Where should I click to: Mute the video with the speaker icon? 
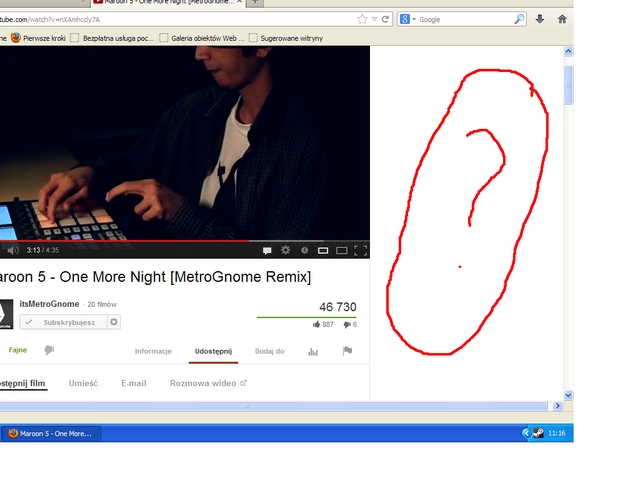[x=13, y=250]
